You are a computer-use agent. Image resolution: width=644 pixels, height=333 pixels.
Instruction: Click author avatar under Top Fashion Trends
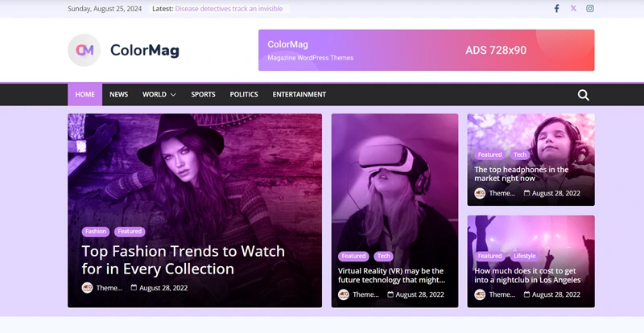pos(87,288)
